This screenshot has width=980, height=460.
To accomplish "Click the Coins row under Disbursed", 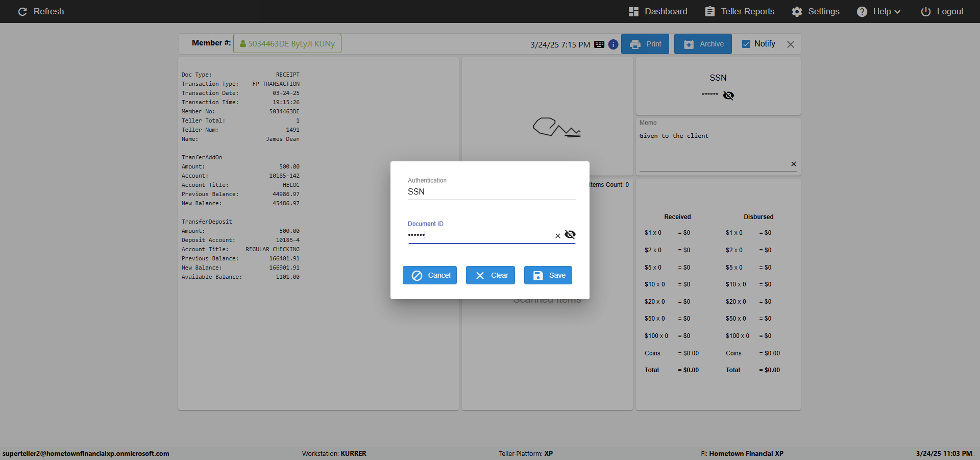I will coord(753,353).
